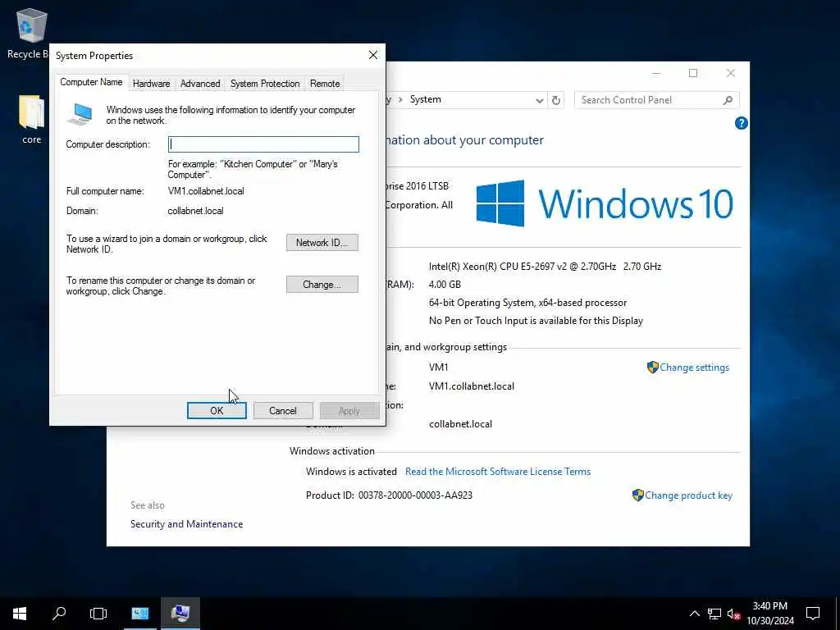Screen dimensions: 840x630
Task: Click the 64-bit Operating System text
Action: 527,303
